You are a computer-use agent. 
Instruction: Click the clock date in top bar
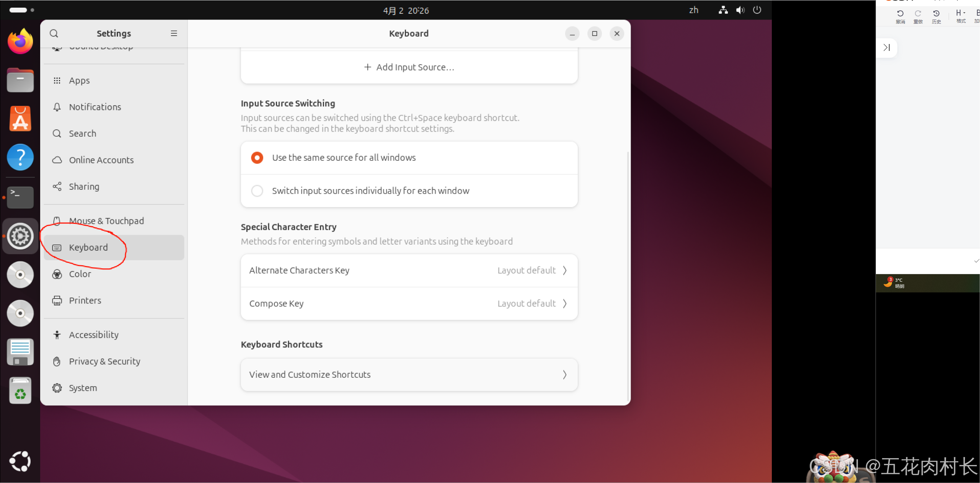point(406,10)
